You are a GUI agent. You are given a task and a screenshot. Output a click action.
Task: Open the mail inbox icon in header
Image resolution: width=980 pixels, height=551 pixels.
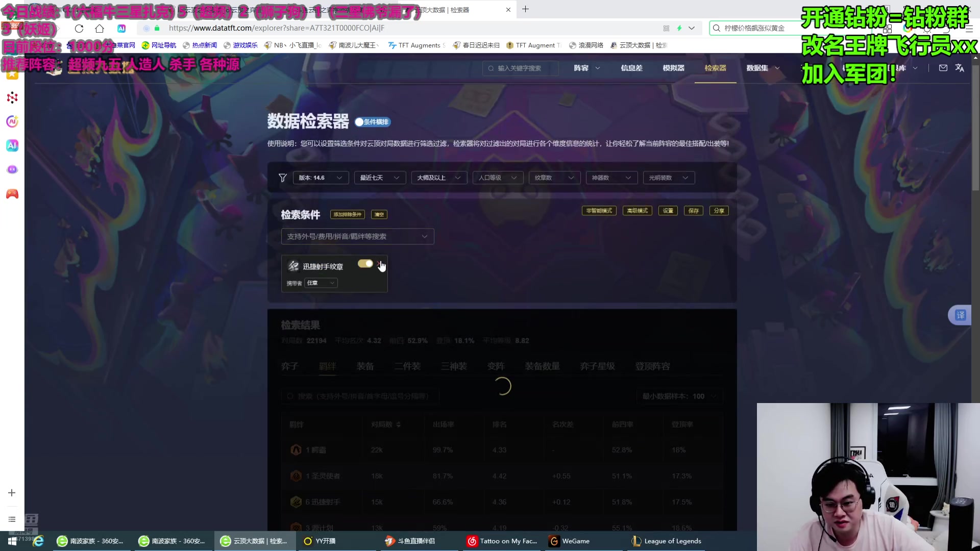coord(943,68)
